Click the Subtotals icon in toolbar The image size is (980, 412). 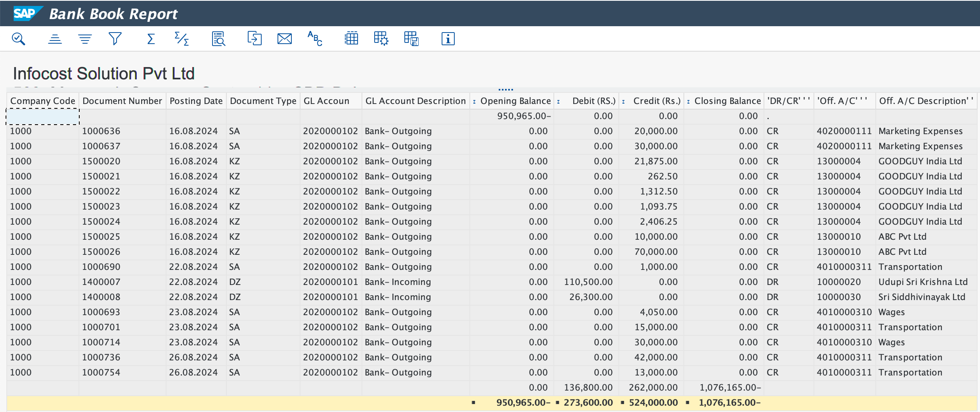coord(182,39)
